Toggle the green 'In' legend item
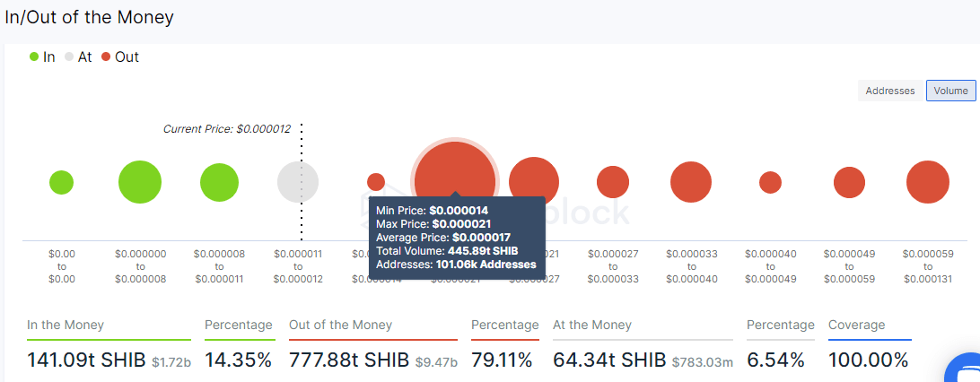The height and width of the screenshot is (382, 980). click(42, 57)
